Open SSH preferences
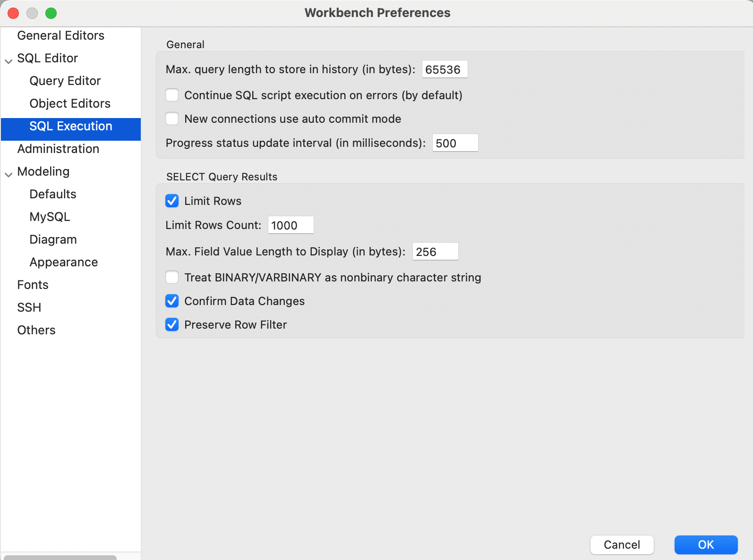The height and width of the screenshot is (560, 753). point(29,307)
